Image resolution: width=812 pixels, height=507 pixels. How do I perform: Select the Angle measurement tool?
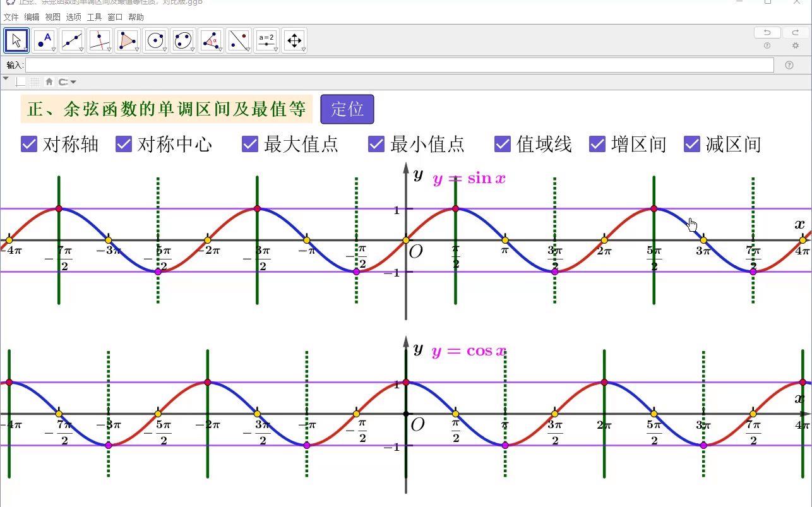(x=211, y=40)
